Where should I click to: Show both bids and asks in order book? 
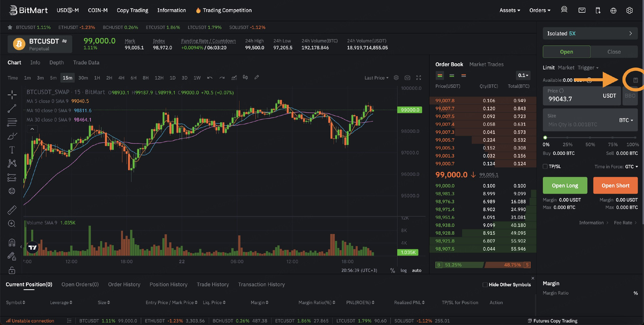tap(440, 76)
